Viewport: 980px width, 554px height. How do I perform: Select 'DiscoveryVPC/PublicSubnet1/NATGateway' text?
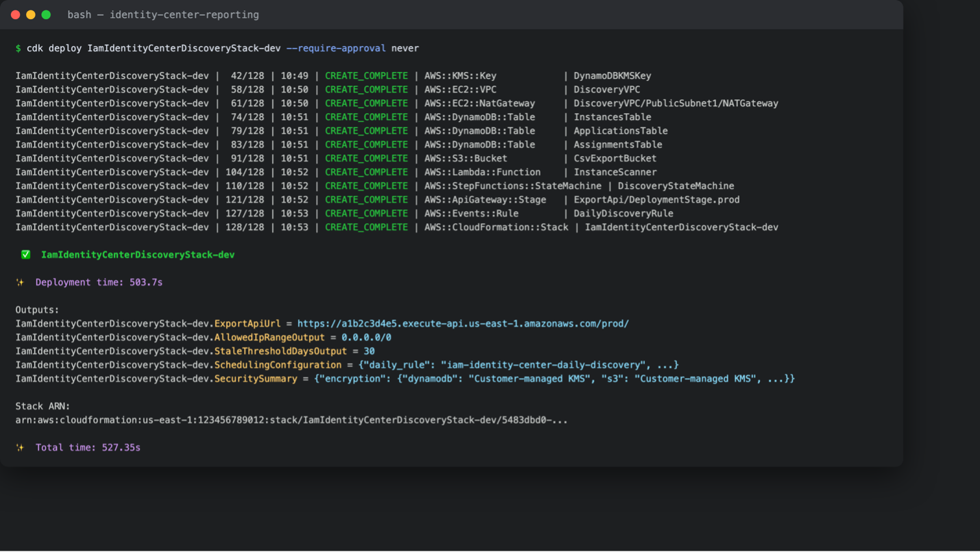point(676,103)
